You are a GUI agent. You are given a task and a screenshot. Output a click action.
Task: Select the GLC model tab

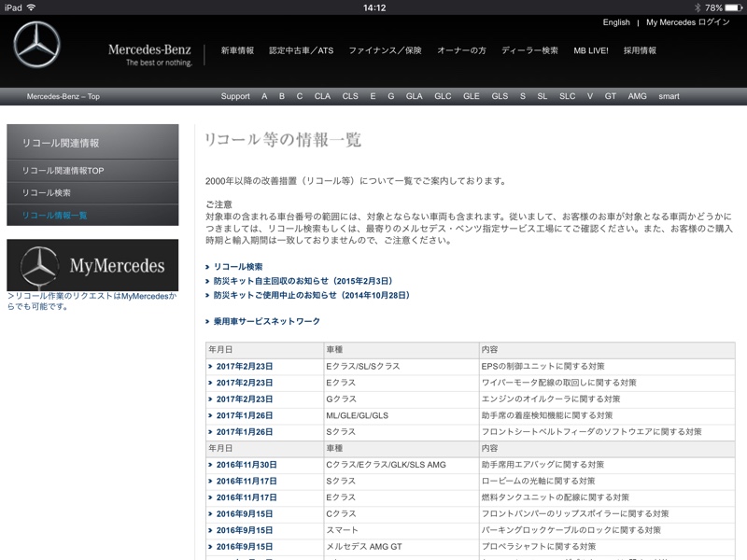[443, 96]
